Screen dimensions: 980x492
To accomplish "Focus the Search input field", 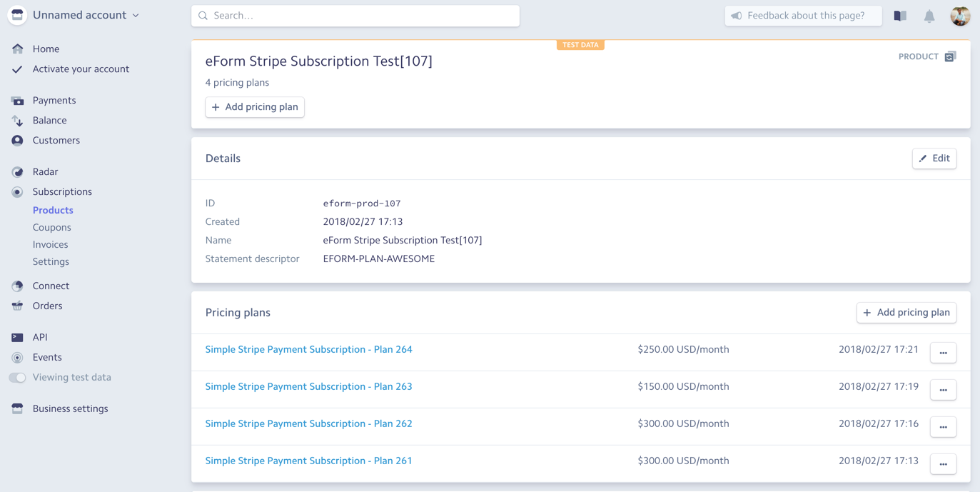I will (355, 16).
